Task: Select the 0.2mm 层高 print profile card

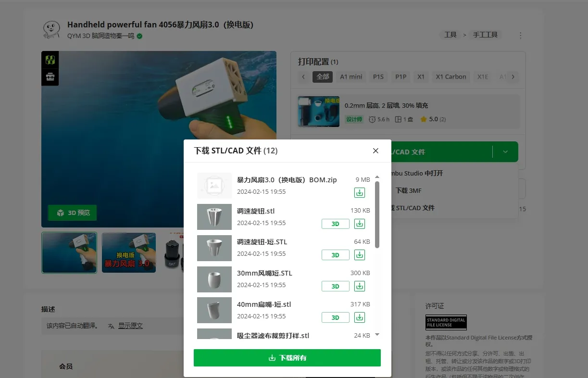Action: pos(408,112)
